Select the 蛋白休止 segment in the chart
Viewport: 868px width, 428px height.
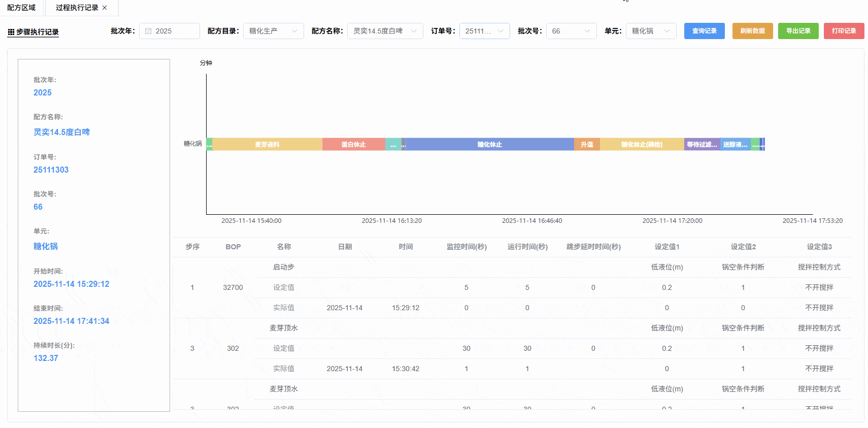pyautogui.click(x=354, y=144)
